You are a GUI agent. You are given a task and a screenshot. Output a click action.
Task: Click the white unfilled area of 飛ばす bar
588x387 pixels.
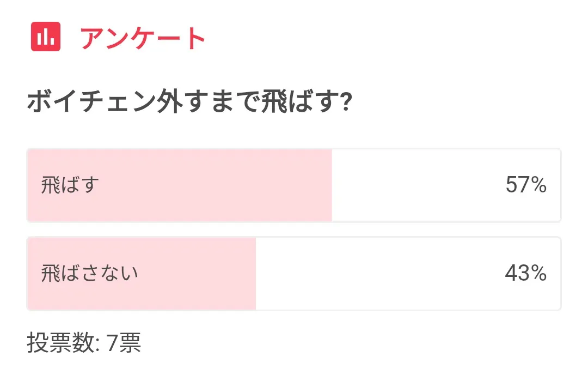[x=414, y=185]
